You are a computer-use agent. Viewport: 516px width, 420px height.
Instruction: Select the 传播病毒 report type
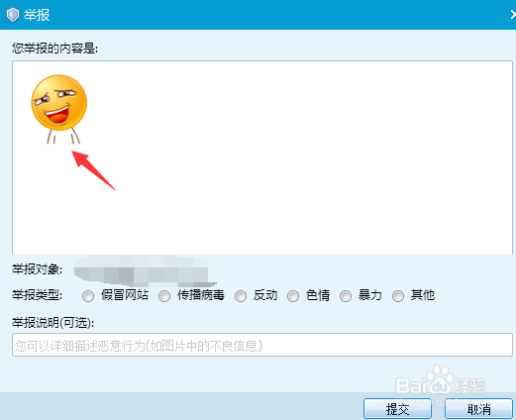coord(164,296)
